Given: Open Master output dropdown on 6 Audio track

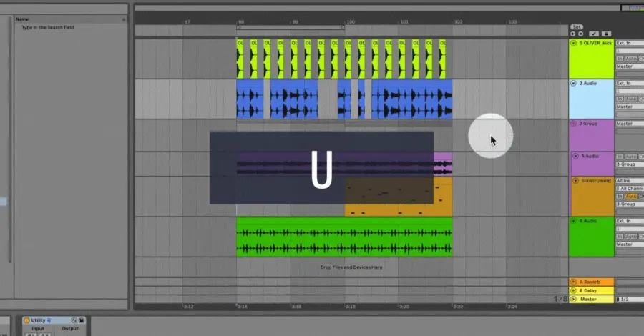Looking at the screenshot, I should click(x=630, y=244).
